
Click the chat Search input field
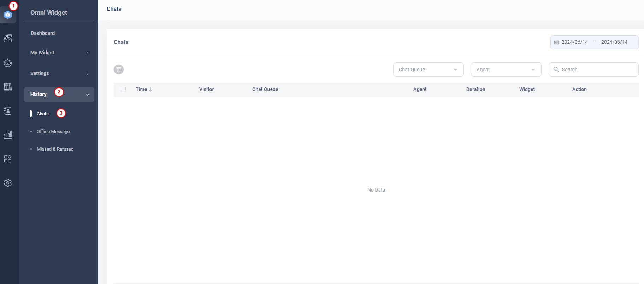tap(597, 70)
